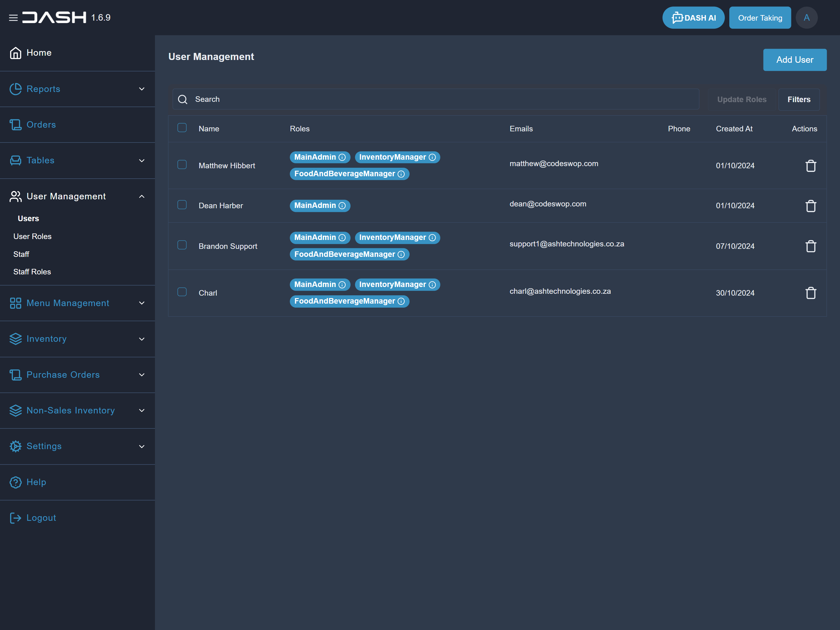Select Charl's row checkbox
Screen dimensions: 840x630
pos(182,292)
